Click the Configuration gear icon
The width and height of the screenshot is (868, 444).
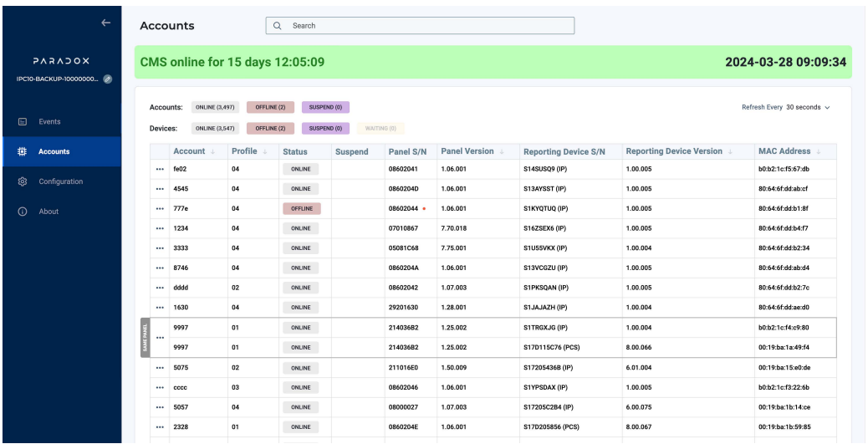[24, 181]
